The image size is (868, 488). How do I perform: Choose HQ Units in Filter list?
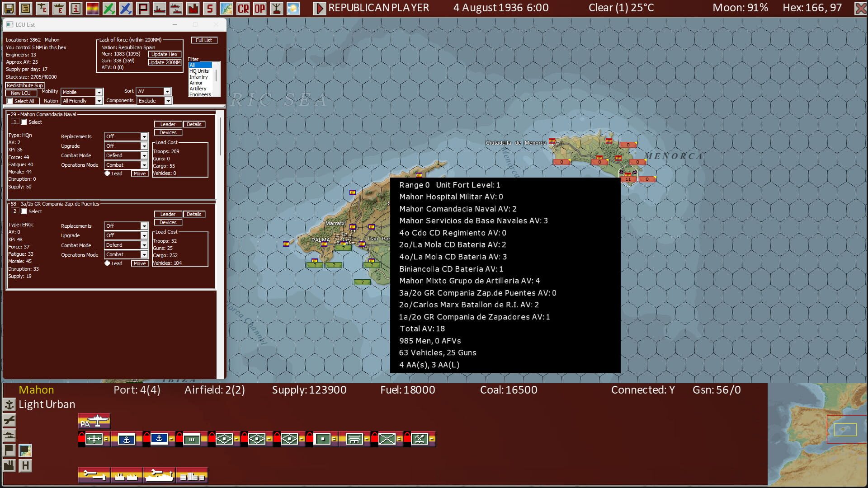(x=199, y=71)
